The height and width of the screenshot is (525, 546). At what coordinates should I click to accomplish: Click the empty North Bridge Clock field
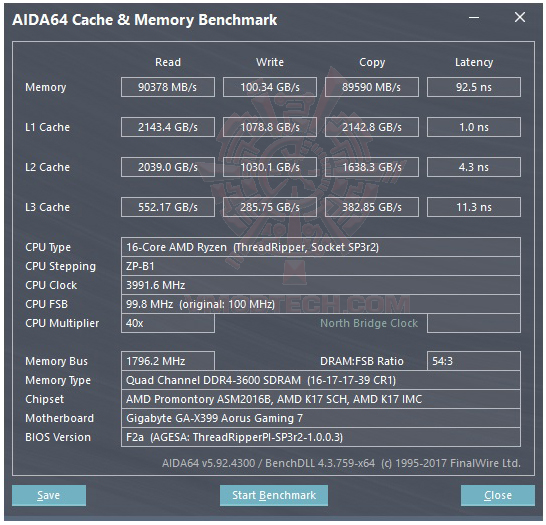point(474,323)
